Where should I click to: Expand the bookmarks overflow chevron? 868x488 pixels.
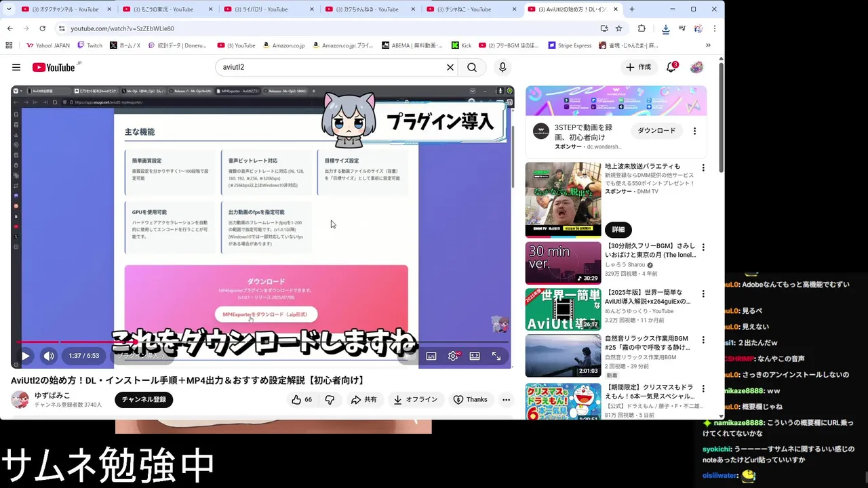(x=708, y=45)
